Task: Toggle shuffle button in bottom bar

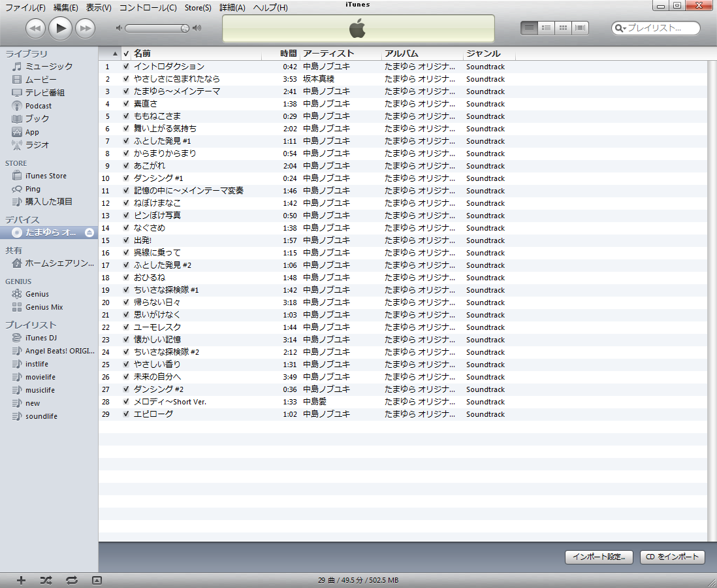Action: tap(46, 580)
